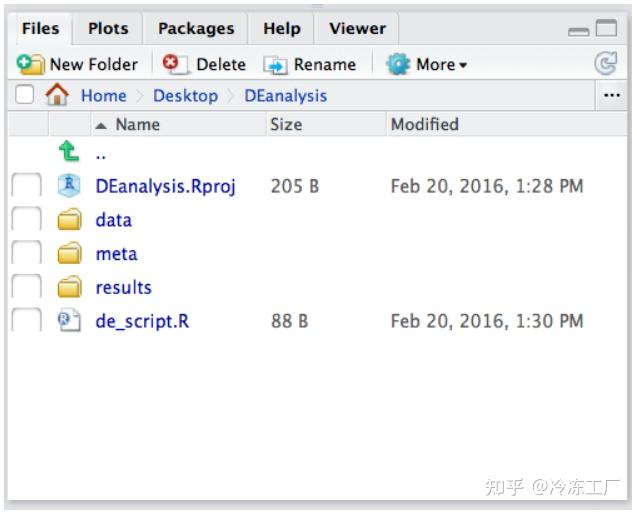Click the Home directory house icon

point(57,96)
